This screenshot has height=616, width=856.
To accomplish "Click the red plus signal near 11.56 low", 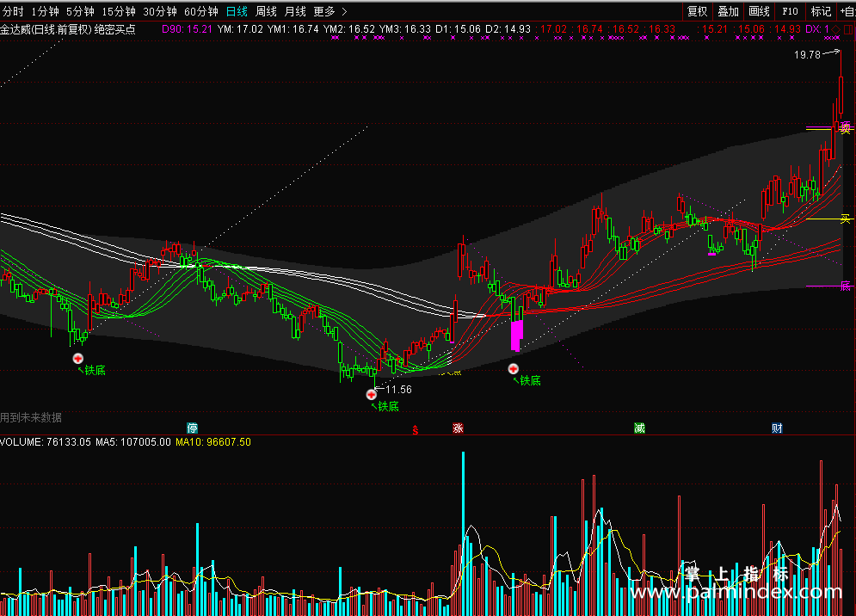I will coord(372,394).
